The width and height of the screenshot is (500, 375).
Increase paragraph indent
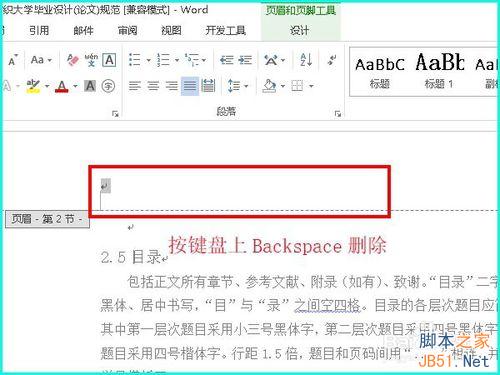tap(245, 60)
